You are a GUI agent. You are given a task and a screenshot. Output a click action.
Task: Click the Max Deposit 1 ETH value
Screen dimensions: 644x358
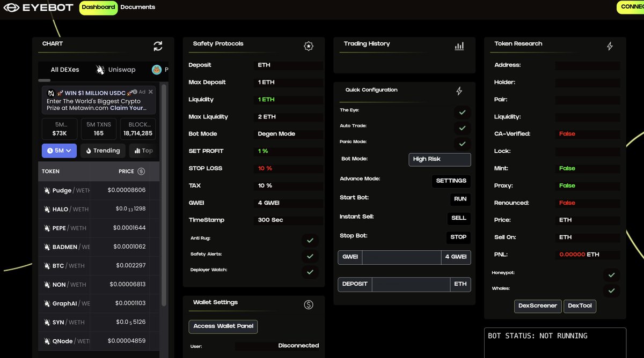289,83
